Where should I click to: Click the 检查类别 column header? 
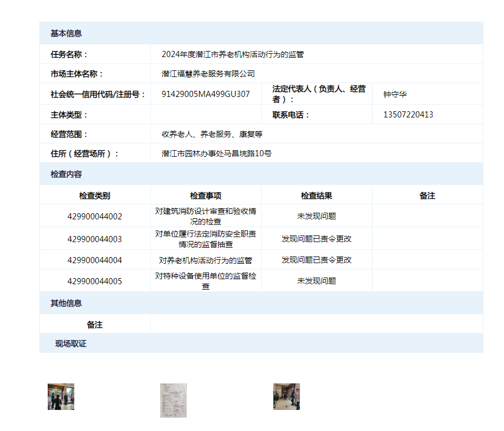(95, 196)
